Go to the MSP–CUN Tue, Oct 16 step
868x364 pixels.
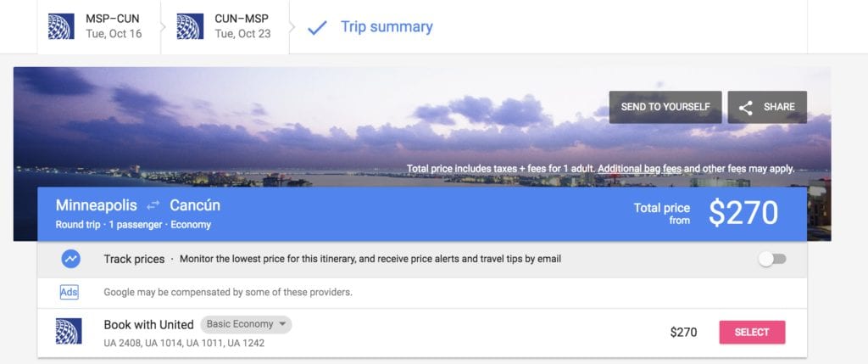[x=113, y=26]
